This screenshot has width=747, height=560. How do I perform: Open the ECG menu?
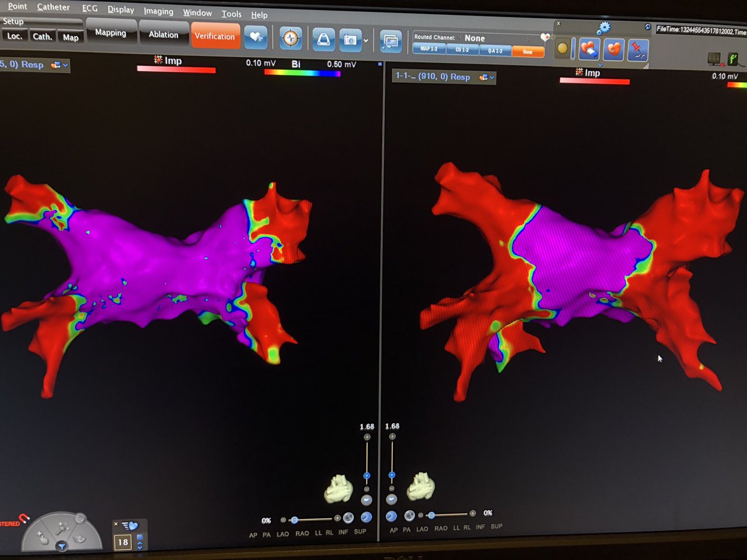pos(90,9)
